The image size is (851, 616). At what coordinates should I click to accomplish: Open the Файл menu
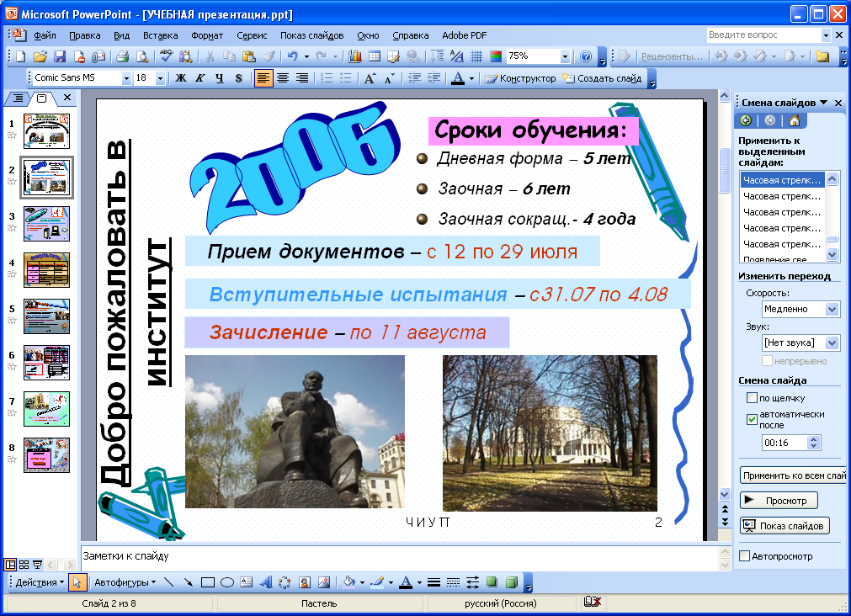45,35
